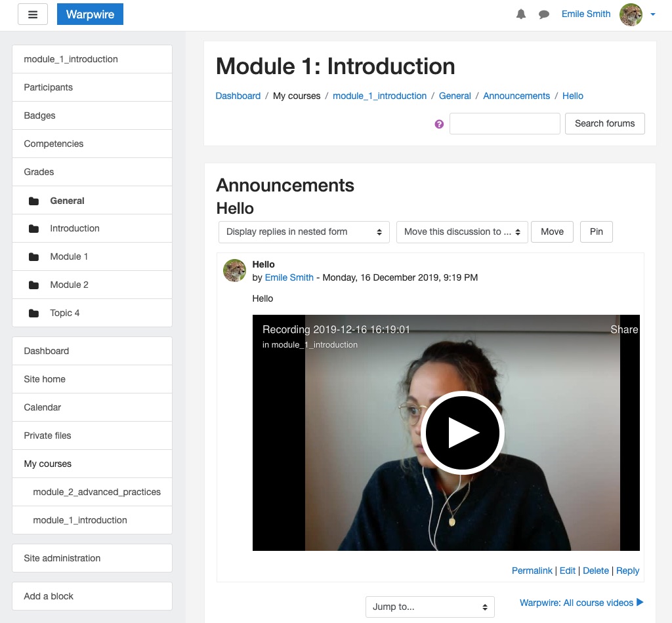Click the Topic 4 folder icon
Screen dimensions: 672x623
(34, 313)
